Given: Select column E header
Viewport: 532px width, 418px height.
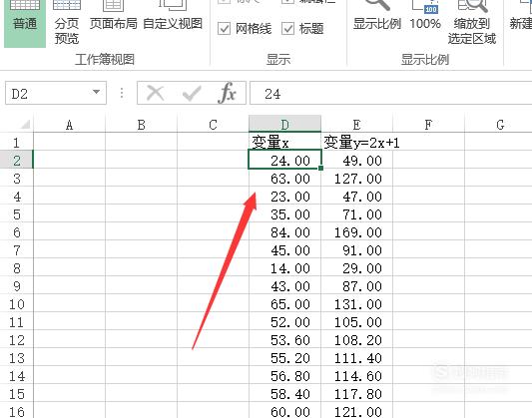Looking at the screenshot, I should (357, 125).
